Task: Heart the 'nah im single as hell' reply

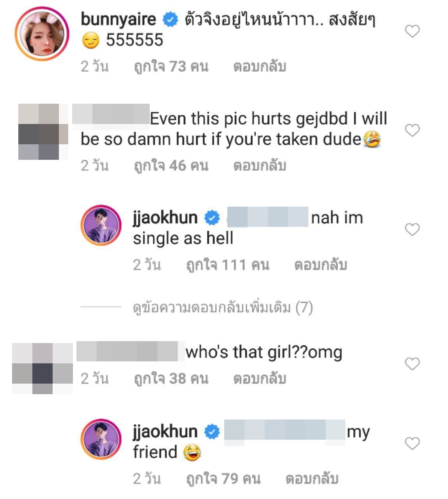Action: coord(412,230)
